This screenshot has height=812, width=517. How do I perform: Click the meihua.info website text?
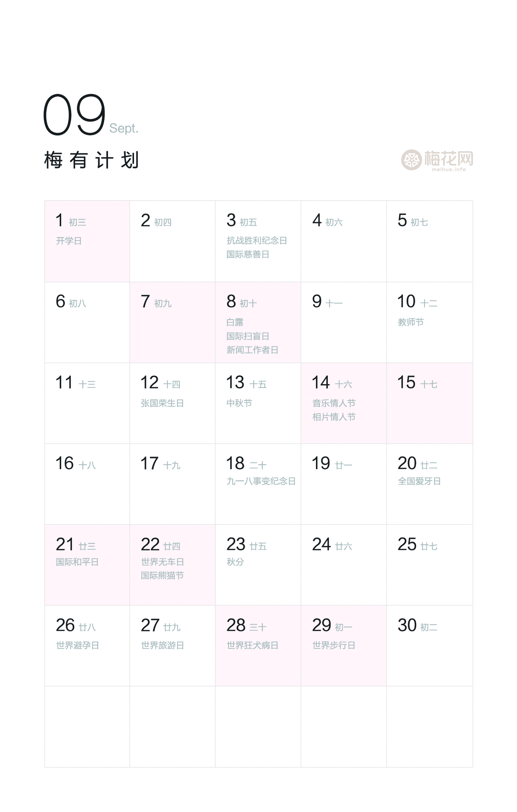448,169
